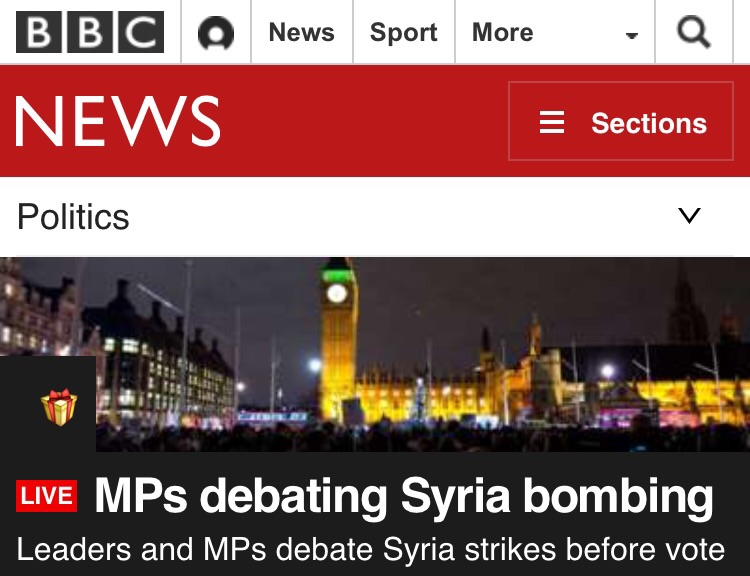
Task: Expand the Politics section chevron
Action: point(689,216)
